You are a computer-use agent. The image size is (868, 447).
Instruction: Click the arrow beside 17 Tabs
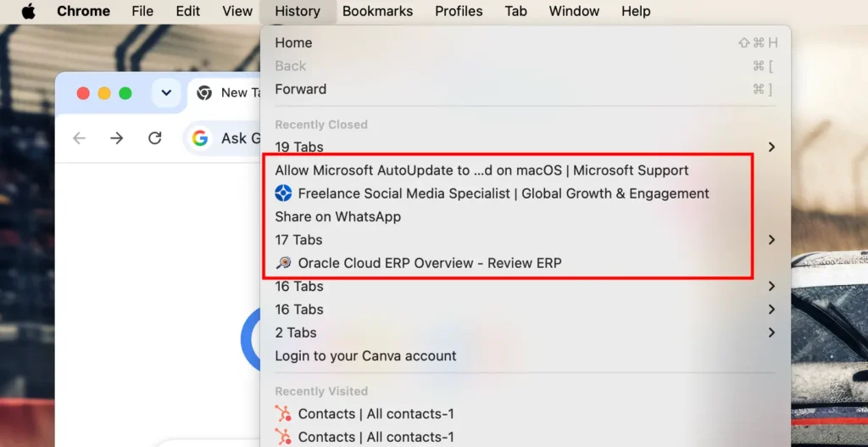[771, 240]
